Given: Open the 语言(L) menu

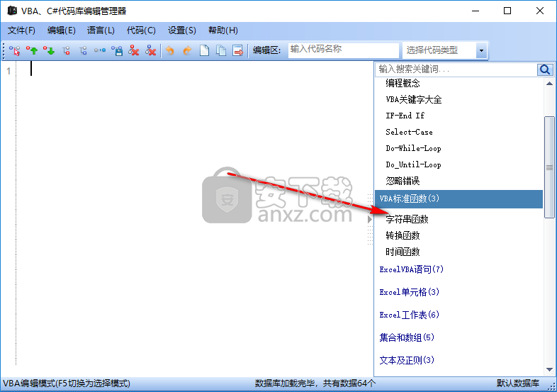Looking at the screenshot, I should click(x=101, y=30).
